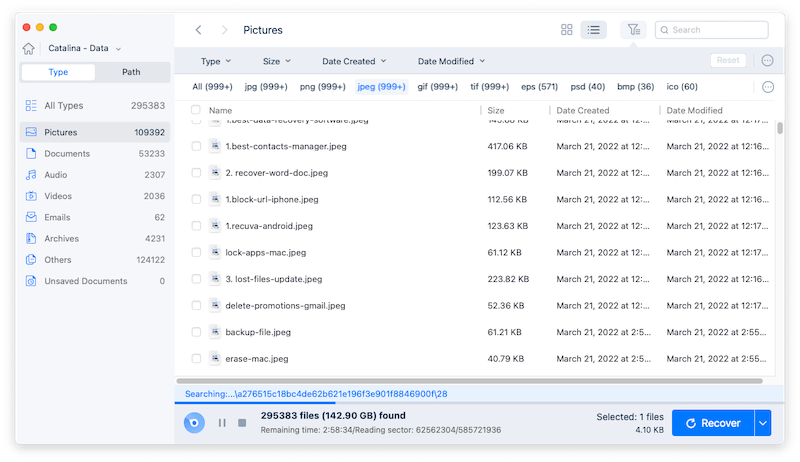Click the scan progress bar
Screen dimensions: 800x462
pos(479,403)
